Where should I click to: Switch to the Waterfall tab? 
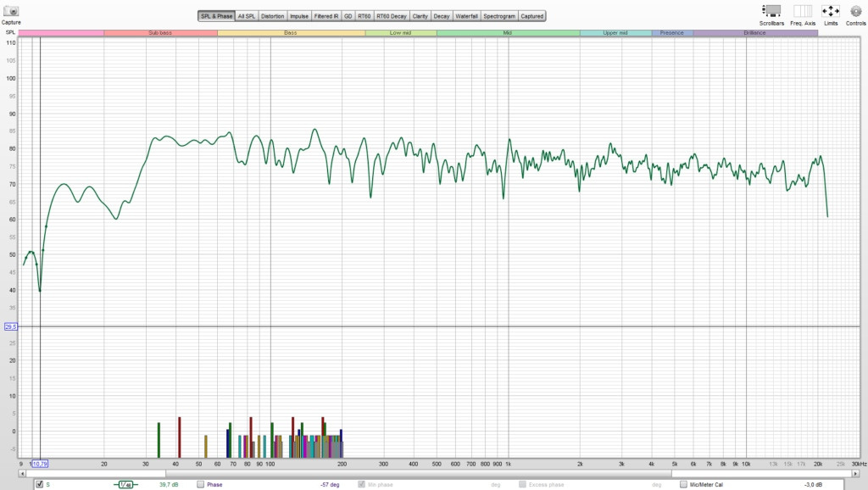pos(465,16)
